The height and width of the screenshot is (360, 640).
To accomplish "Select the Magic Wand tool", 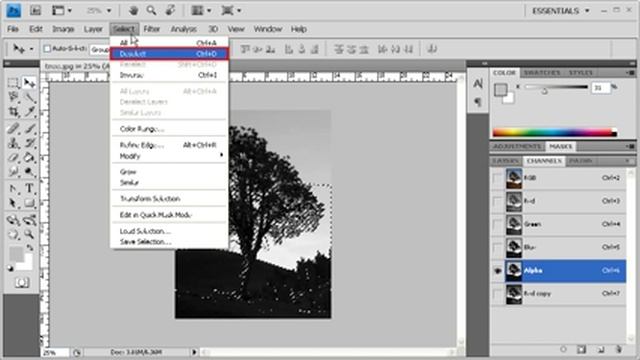I will (x=29, y=97).
